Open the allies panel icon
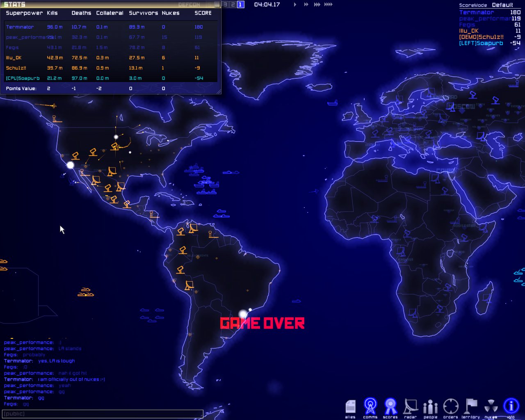 pos(350,407)
